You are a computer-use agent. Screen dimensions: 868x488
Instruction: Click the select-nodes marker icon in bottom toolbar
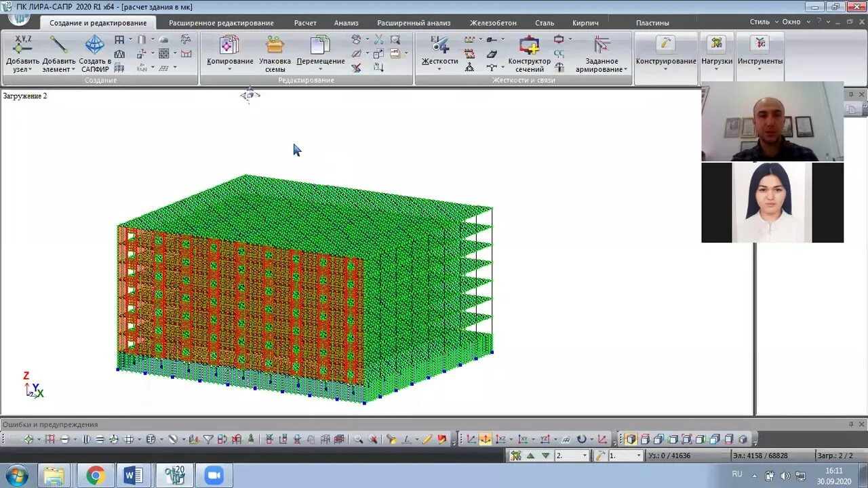pos(28,439)
